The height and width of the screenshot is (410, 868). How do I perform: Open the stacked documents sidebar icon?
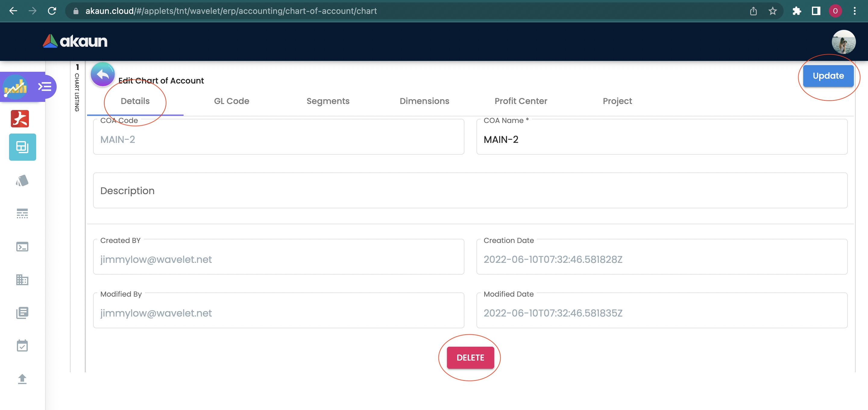click(x=22, y=313)
